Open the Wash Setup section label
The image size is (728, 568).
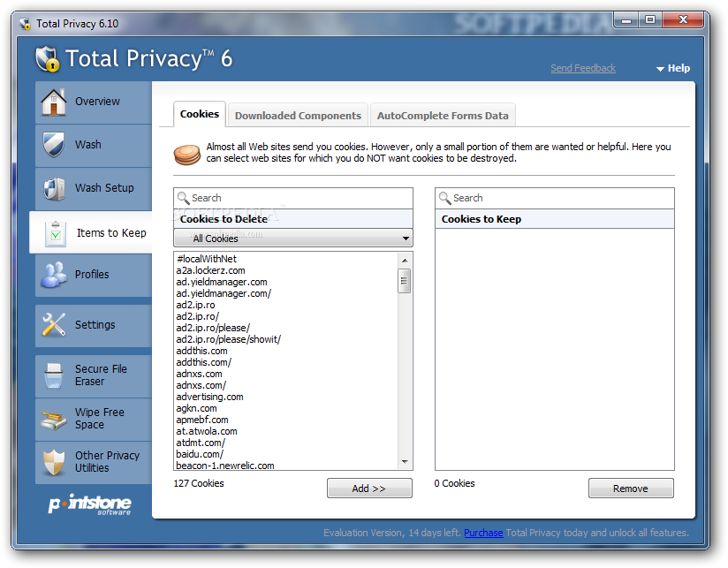click(x=104, y=188)
